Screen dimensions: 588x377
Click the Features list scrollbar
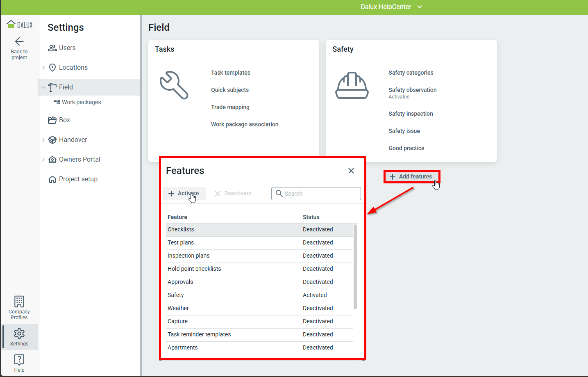(x=355, y=267)
